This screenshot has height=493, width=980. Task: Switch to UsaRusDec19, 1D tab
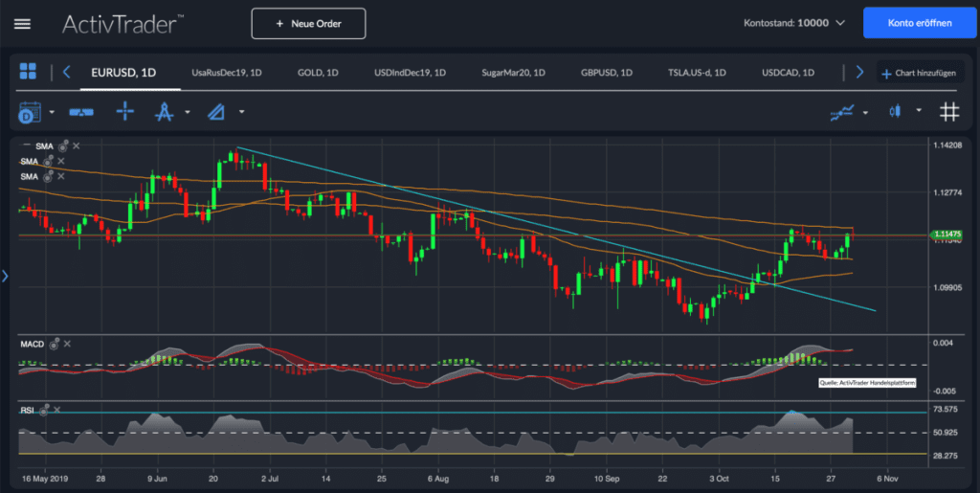[226, 73]
